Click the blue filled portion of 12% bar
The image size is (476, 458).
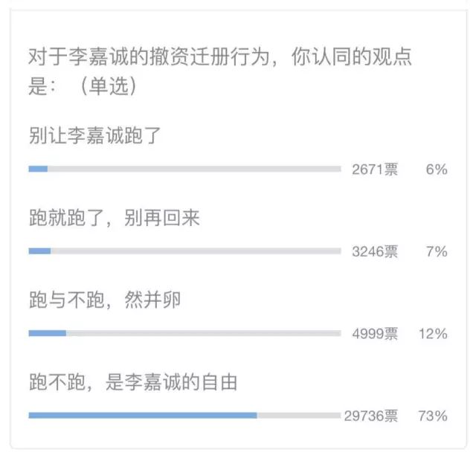[48, 333]
